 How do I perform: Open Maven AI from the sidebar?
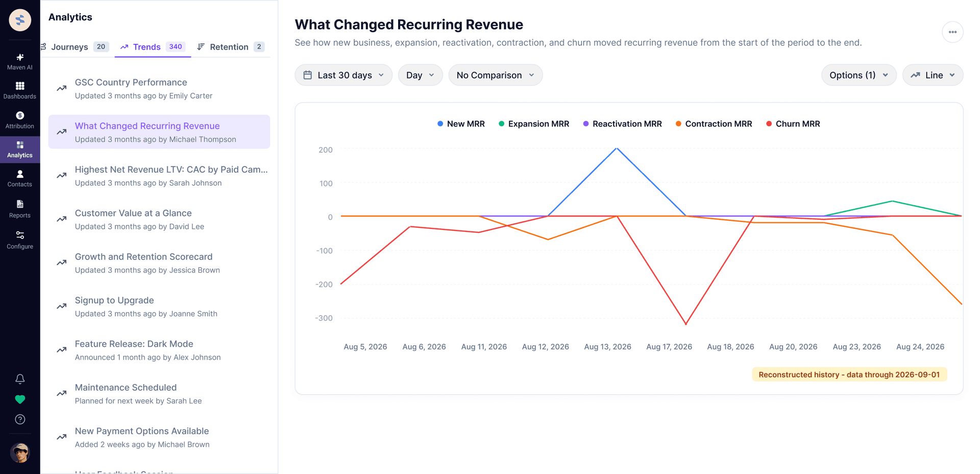(x=20, y=61)
